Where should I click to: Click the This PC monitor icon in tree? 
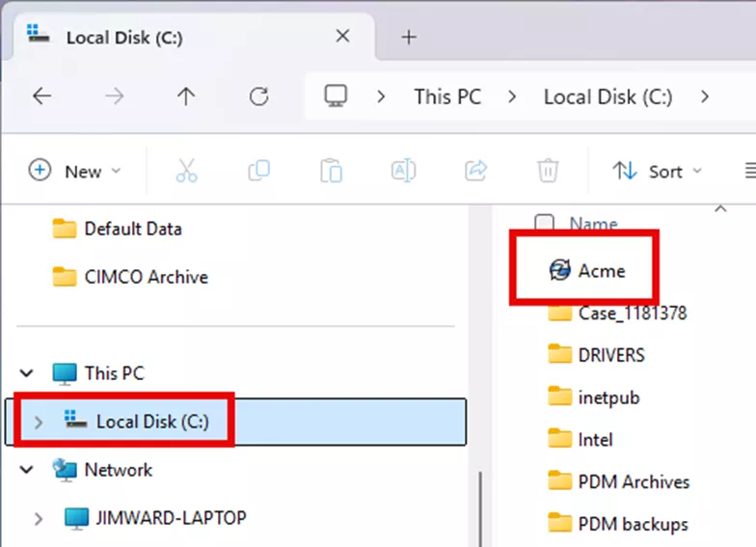coord(65,374)
